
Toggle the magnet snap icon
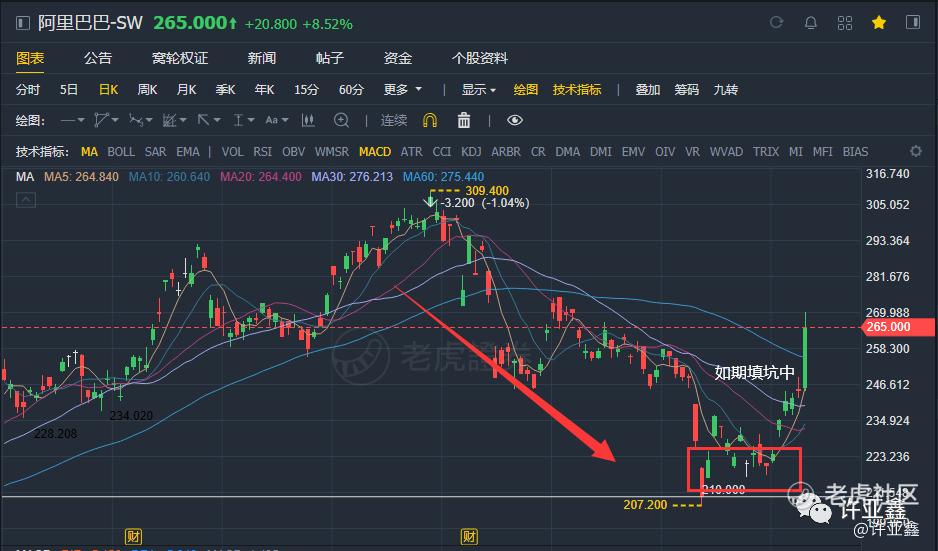[430, 121]
